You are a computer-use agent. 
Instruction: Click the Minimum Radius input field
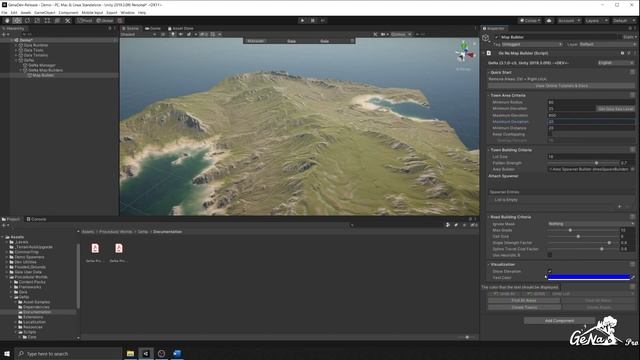pos(591,102)
